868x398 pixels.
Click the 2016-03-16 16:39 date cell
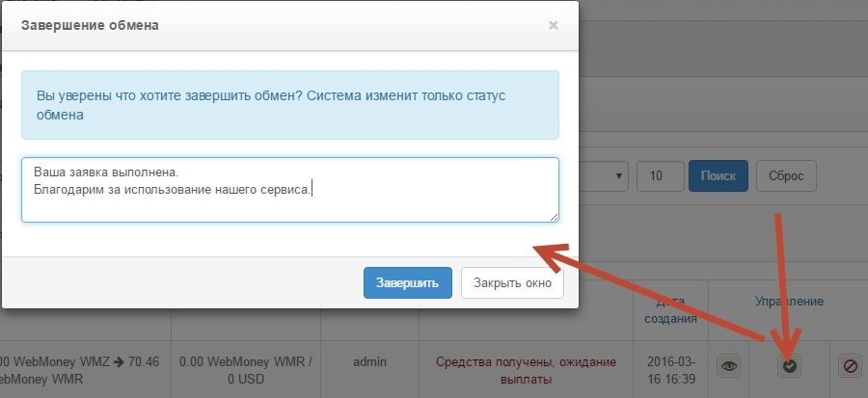click(x=670, y=370)
